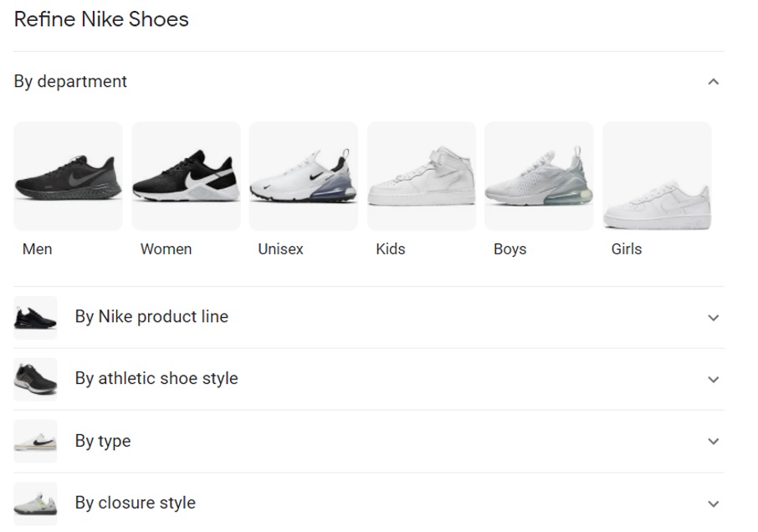Click the By closure style label
The image size is (758, 532).
click(x=135, y=503)
